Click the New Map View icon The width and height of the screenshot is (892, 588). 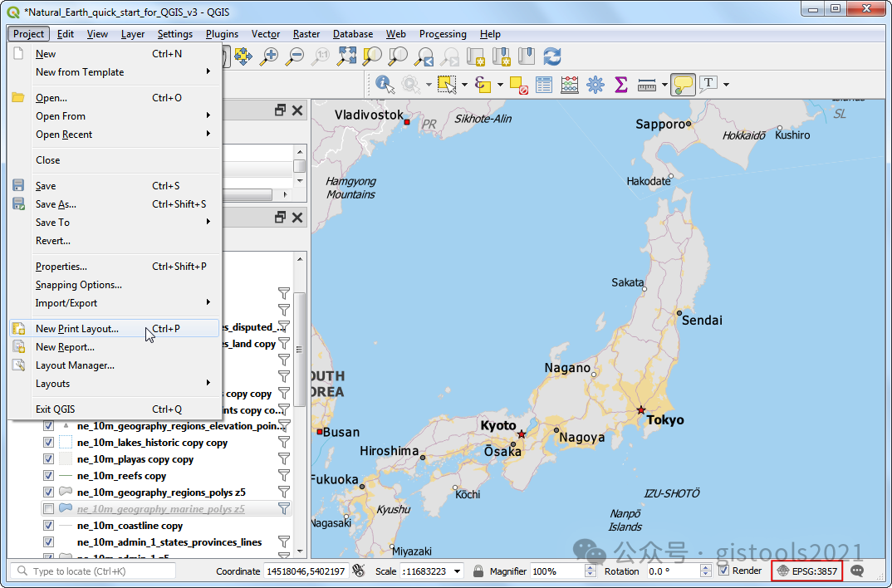(x=475, y=56)
